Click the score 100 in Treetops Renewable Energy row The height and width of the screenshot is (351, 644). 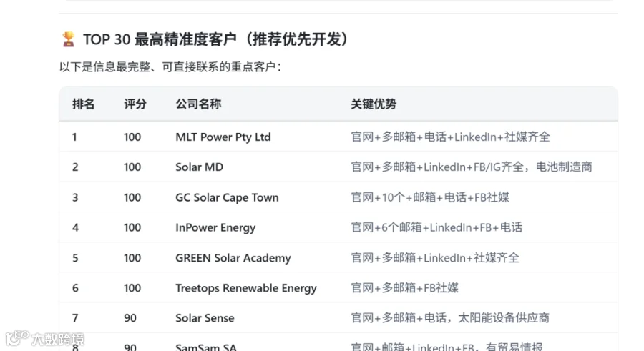pos(132,288)
